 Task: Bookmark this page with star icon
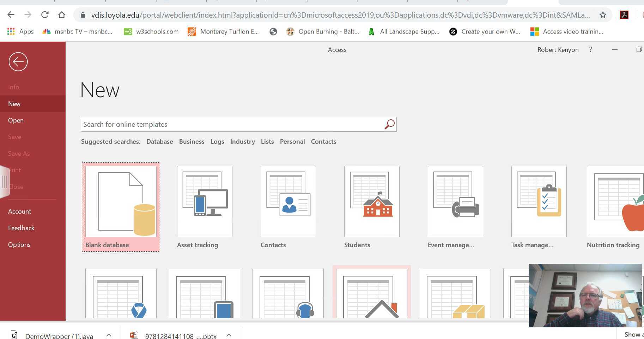click(x=603, y=15)
